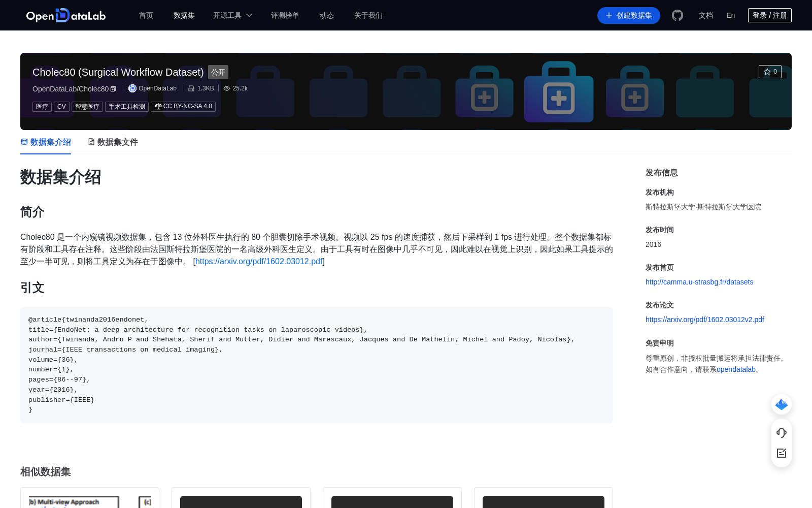Image resolution: width=812 pixels, height=508 pixels.
Task: Click the 智慧医疗 tag
Action: [87, 107]
